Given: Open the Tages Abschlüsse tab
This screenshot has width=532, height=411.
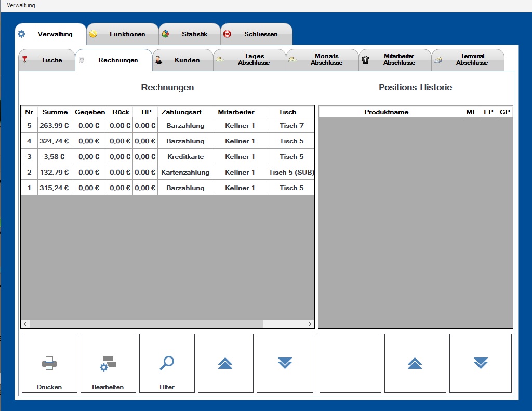Looking at the screenshot, I should 250,60.
